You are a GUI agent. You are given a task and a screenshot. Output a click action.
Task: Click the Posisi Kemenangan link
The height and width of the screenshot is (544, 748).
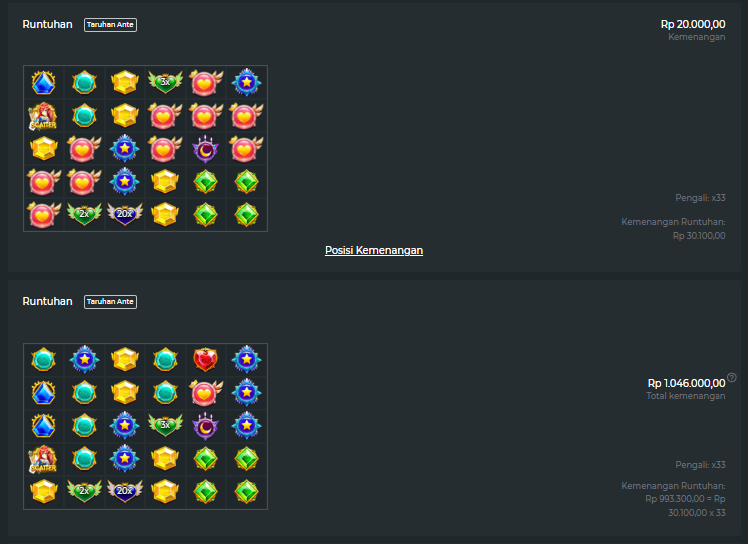[x=374, y=251]
